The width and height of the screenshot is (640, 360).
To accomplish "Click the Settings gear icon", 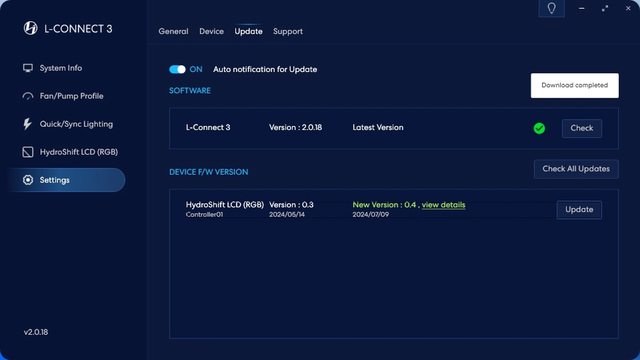I will pyautogui.click(x=28, y=180).
